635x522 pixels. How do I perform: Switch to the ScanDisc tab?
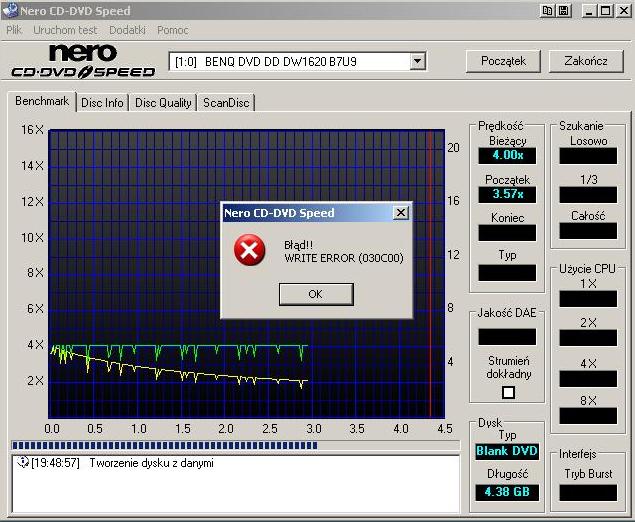click(226, 103)
